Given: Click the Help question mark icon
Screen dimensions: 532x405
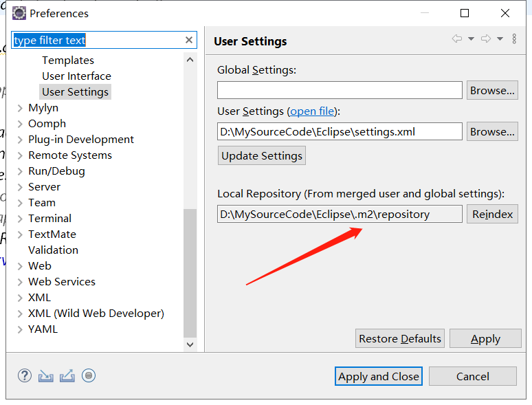Looking at the screenshot, I should [x=25, y=376].
